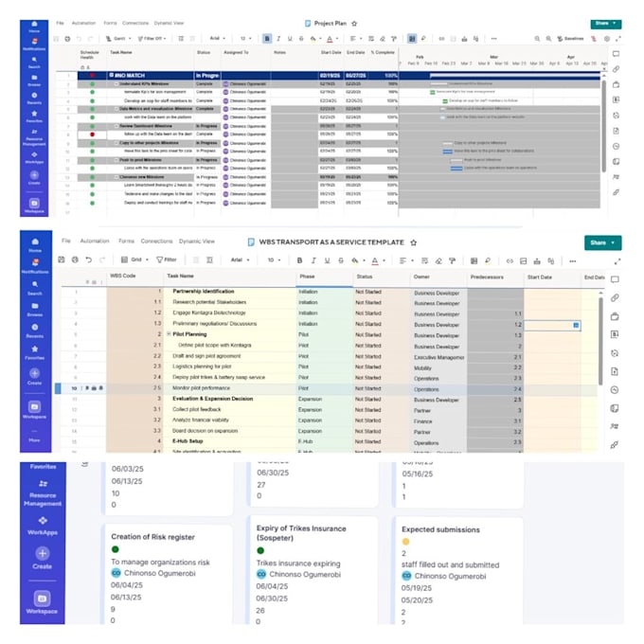Viewport: 644px width, 644px height.
Task: Open Favorites star in WBS window sidebar
Action: pos(35,352)
